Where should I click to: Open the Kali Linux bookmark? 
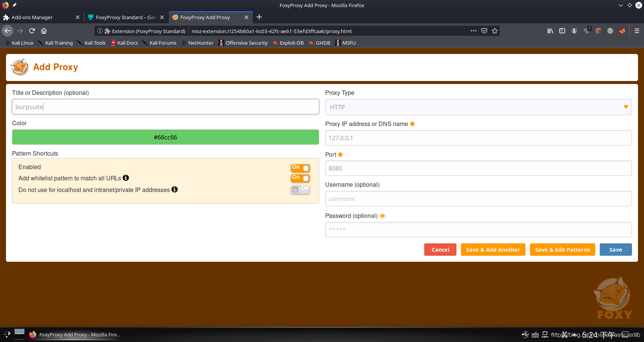click(x=20, y=43)
